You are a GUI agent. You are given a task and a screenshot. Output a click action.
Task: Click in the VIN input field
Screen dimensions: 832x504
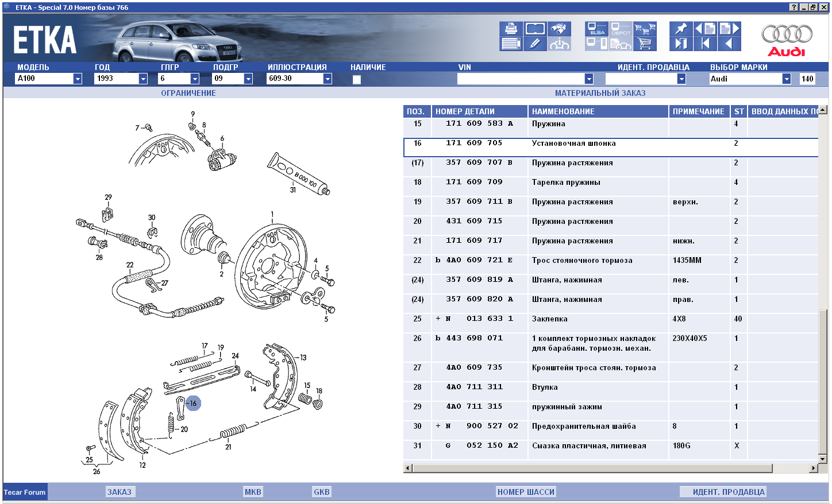(x=521, y=79)
